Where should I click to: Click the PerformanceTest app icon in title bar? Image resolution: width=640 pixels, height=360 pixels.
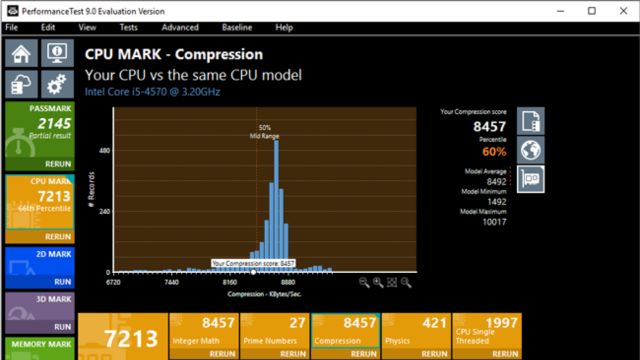click(x=13, y=11)
